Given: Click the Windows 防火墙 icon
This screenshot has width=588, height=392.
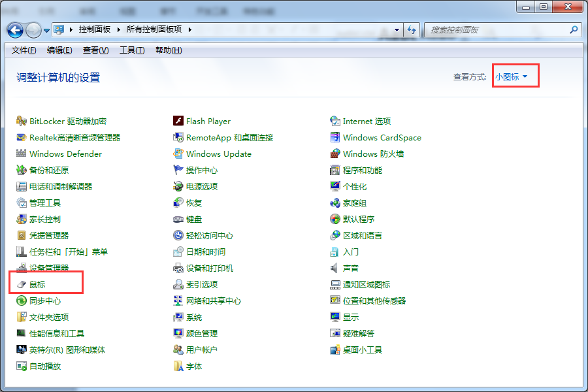Looking at the screenshot, I should point(335,154).
